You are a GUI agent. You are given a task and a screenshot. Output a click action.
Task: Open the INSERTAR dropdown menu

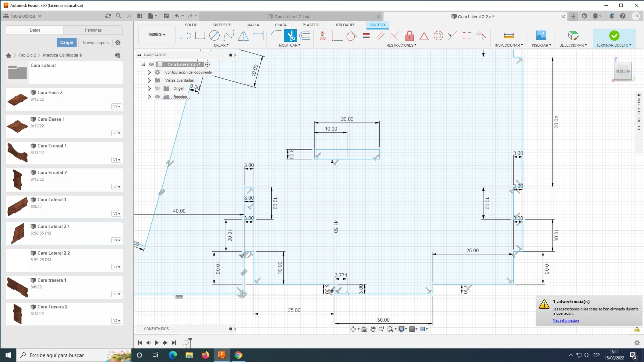coord(542,45)
